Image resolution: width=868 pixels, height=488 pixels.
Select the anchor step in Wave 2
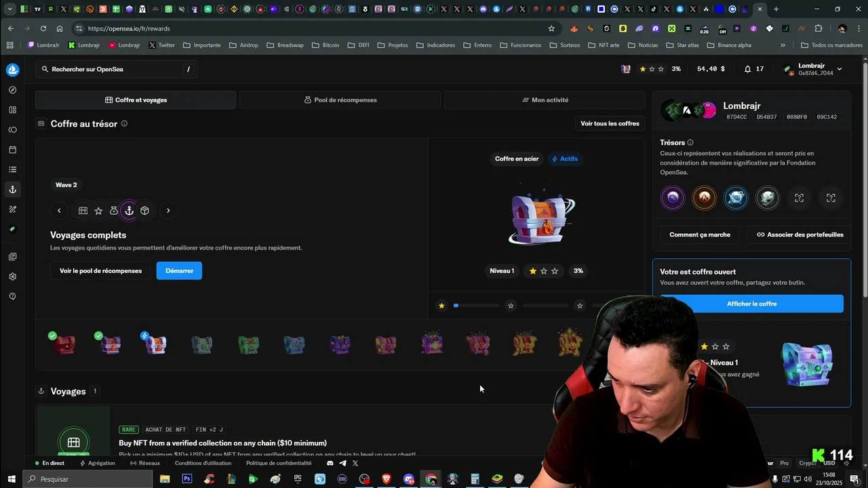click(x=129, y=211)
